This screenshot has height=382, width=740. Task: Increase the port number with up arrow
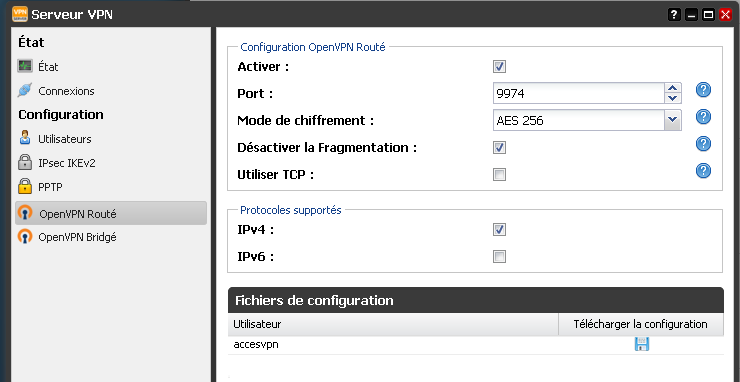pyautogui.click(x=673, y=88)
